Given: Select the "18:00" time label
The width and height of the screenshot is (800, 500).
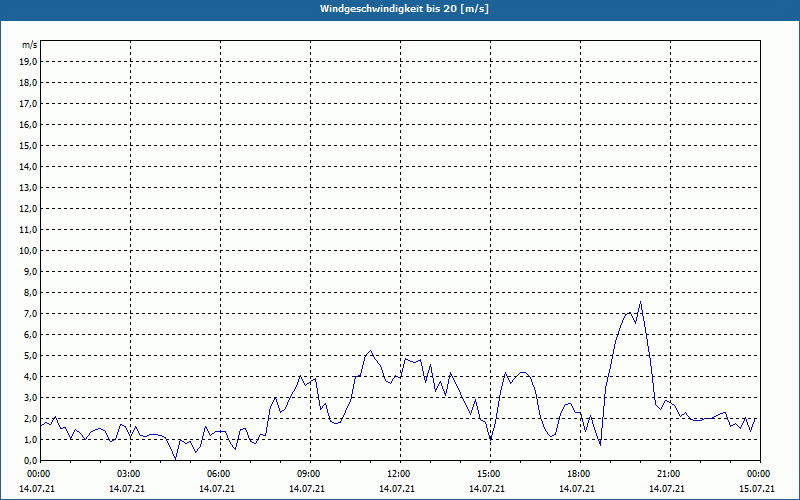Looking at the screenshot, I should (x=577, y=474).
